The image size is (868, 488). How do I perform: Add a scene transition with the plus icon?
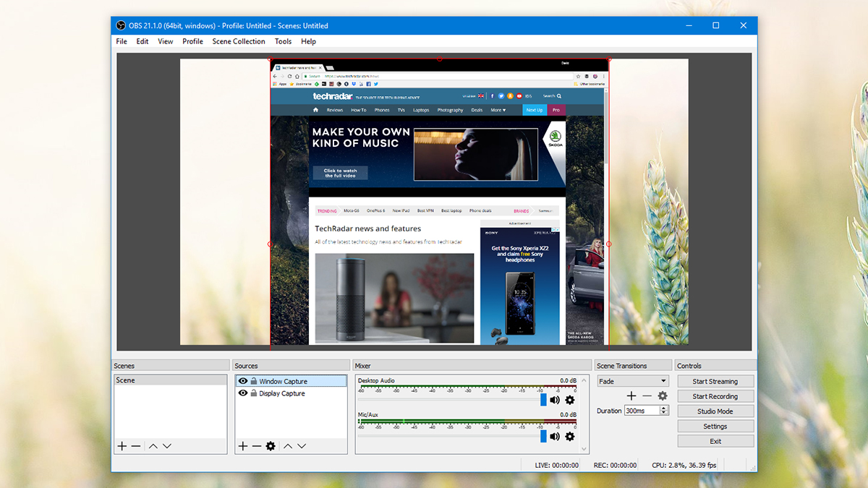(x=631, y=395)
